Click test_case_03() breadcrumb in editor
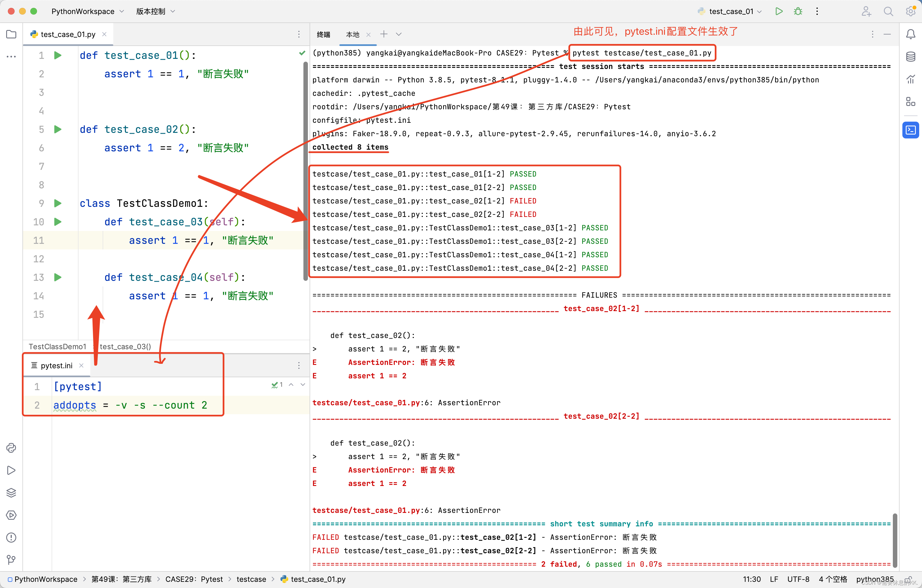The height and width of the screenshot is (588, 922). click(125, 346)
